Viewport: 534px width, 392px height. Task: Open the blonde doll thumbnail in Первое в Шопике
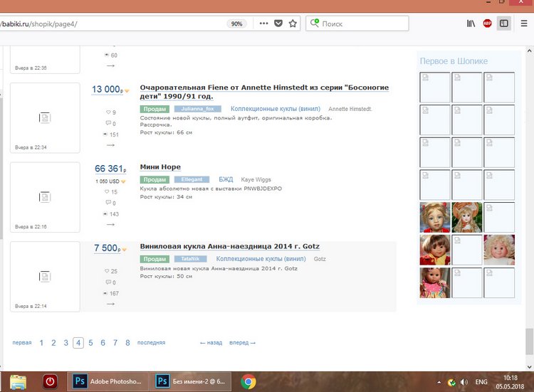tap(499, 250)
